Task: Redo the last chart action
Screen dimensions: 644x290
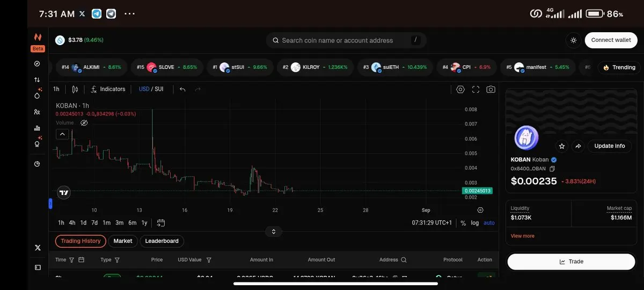Action: pyautogui.click(x=197, y=89)
